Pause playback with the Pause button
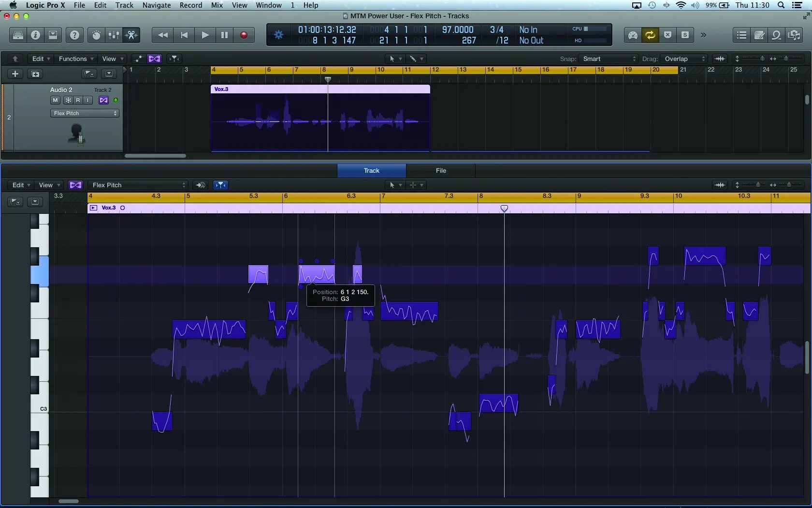The image size is (812, 508). coord(225,35)
